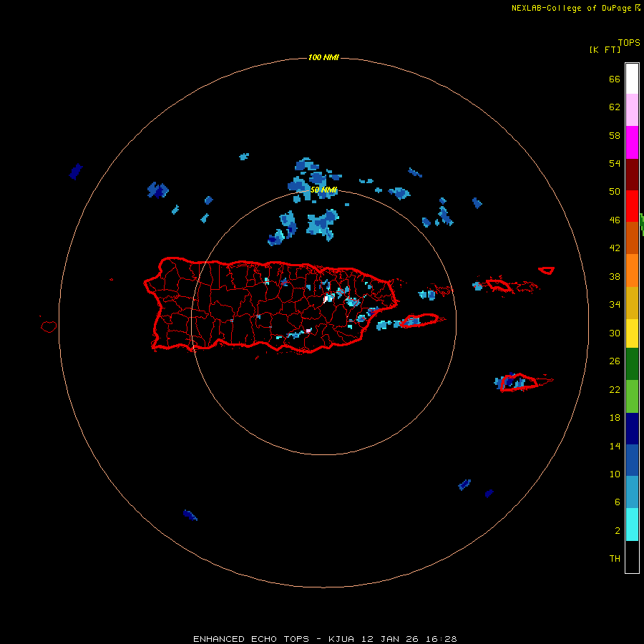Pick the light blue legend swatch
Viewport: 644px width, 644px height.
pyautogui.click(x=632, y=492)
